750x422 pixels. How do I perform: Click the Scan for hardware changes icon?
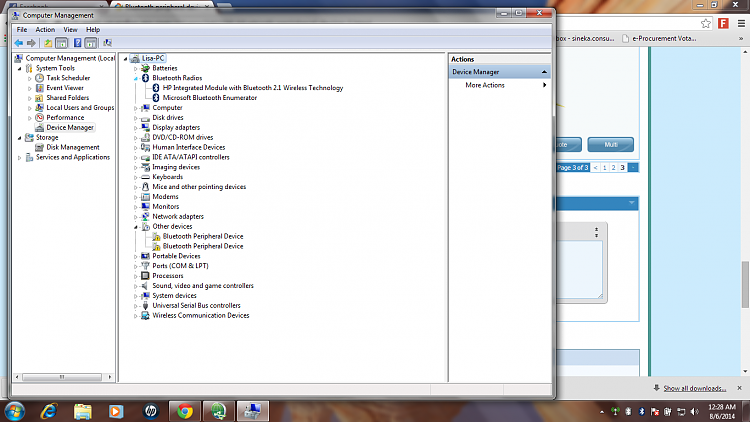click(108, 43)
